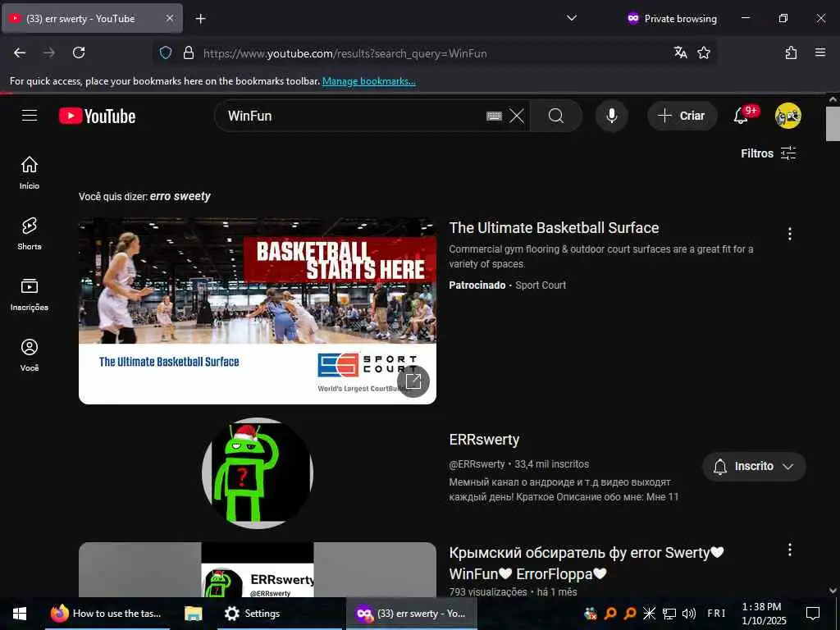
Task: Open the Criar create button
Action: (x=682, y=116)
